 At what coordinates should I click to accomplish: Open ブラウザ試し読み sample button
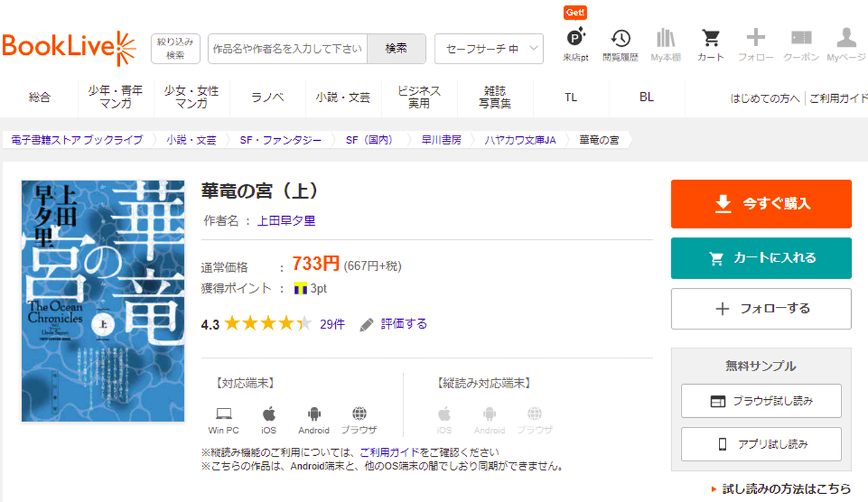[x=761, y=401]
